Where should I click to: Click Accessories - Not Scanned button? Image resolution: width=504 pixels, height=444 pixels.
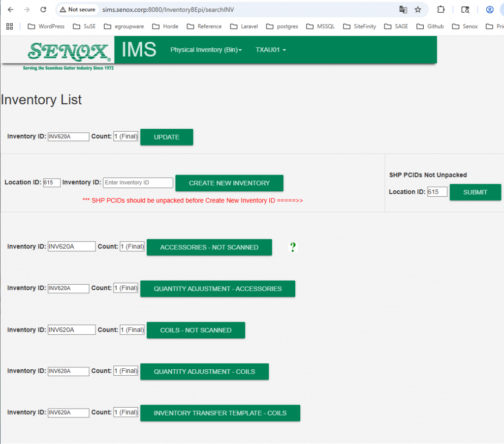click(x=209, y=247)
